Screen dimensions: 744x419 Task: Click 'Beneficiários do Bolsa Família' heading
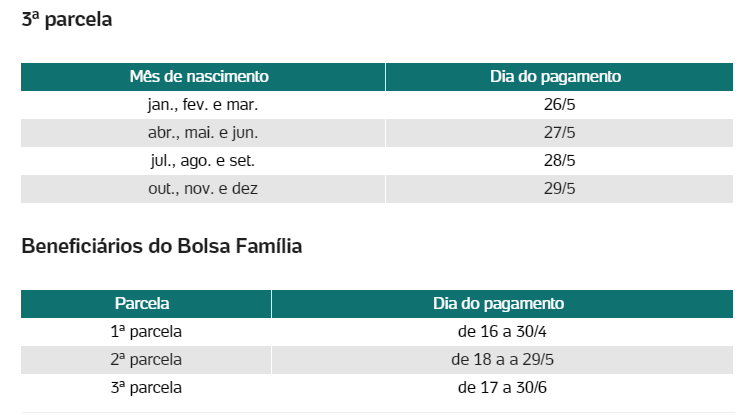tap(162, 246)
